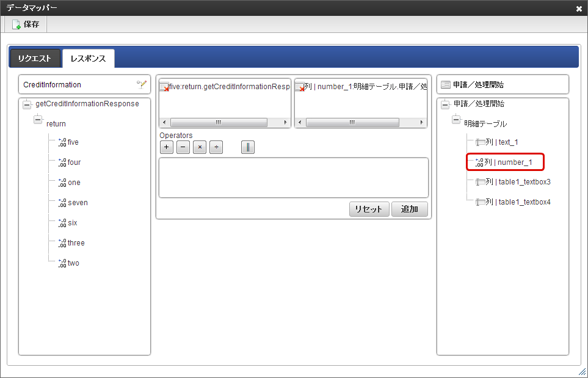Click the numeric icon for number_1 column
Screen dimensions: 588x378
[x=479, y=162]
